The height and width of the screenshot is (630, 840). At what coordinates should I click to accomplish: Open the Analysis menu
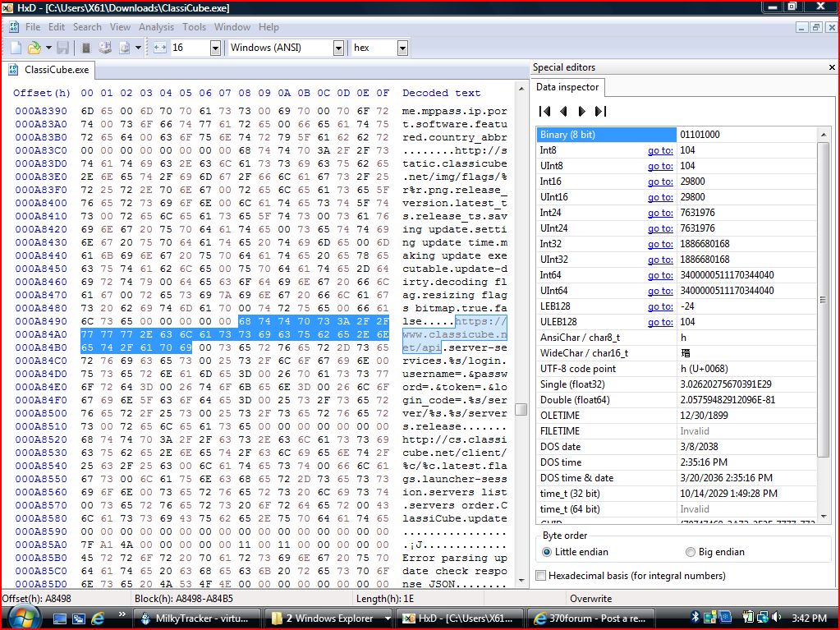tap(157, 27)
